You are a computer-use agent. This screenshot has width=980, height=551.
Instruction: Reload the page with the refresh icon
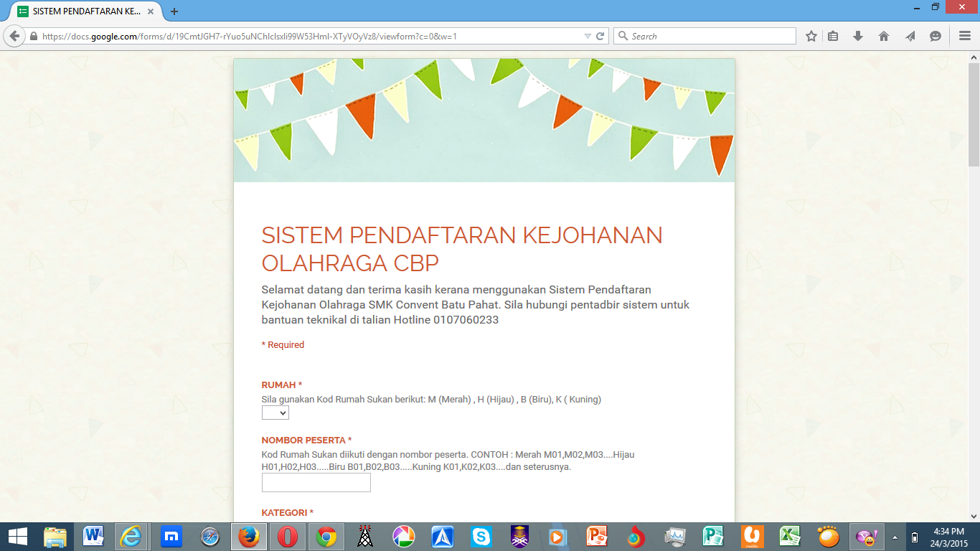pos(600,36)
